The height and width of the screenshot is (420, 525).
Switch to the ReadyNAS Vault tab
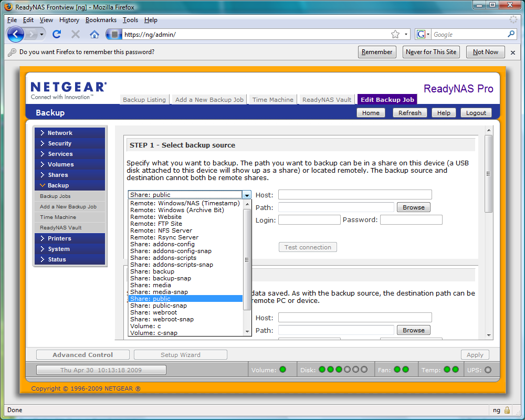[327, 99]
